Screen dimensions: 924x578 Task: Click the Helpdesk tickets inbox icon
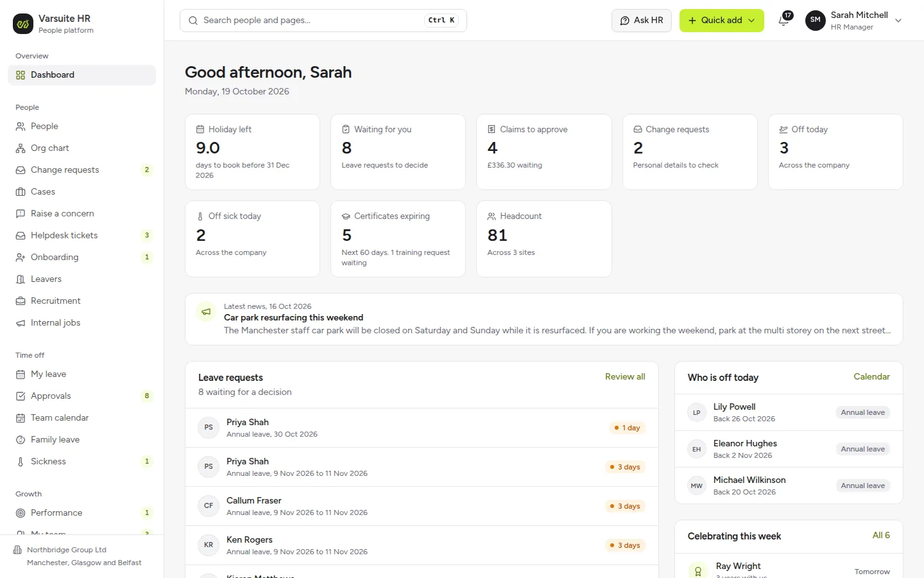coord(21,236)
